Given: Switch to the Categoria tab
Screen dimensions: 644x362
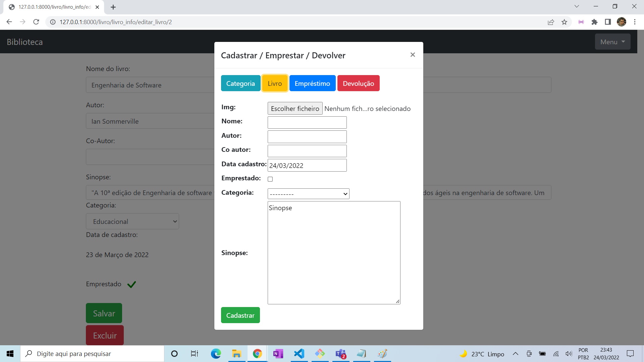Looking at the screenshot, I should click(x=240, y=83).
